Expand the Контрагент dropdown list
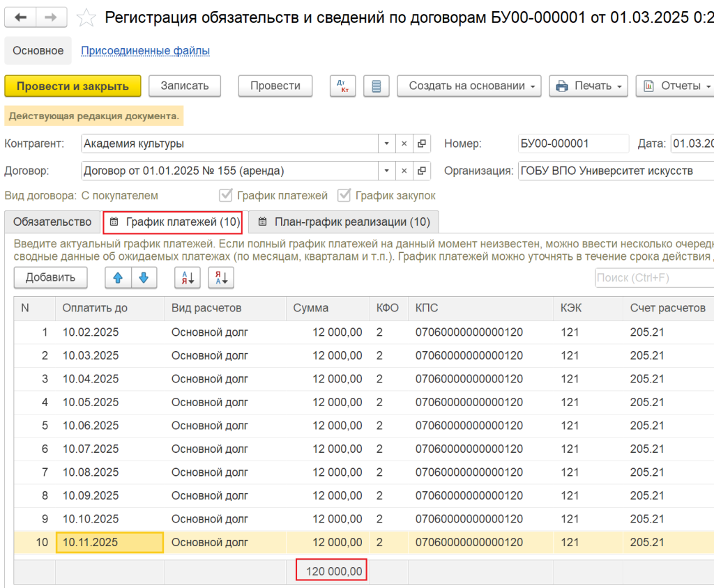This screenshot has width=714, height=588. pyautogui.click(x=386, y=144)
